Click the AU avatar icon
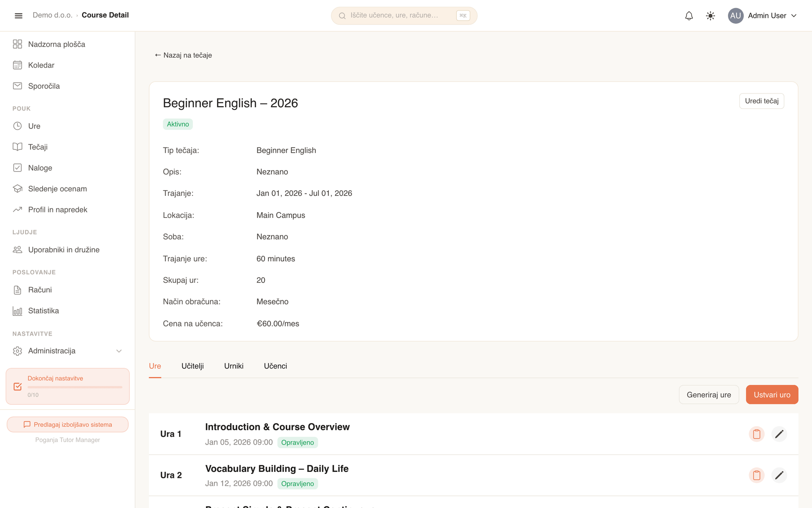This screenshot has width=812, height=508. pyautogui.click(x=735, y=15)
